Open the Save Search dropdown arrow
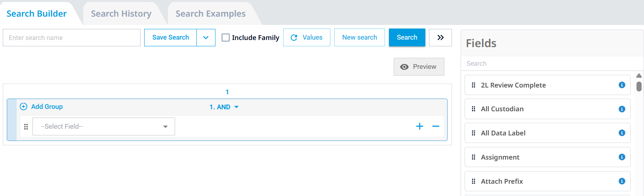This screenshot has width=644, height=196. click(x=206, y=38)
